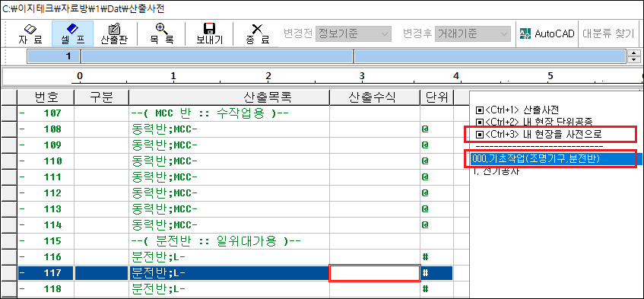Open the 목록 magnifier button

click(161, 33)
